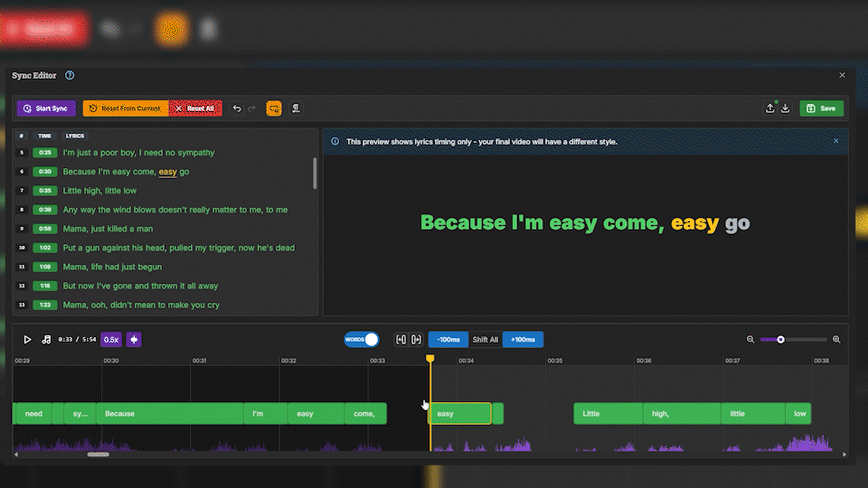Click the lyrics list scrollbar
This screenshot has height=488, width=868.
[315, 174]
